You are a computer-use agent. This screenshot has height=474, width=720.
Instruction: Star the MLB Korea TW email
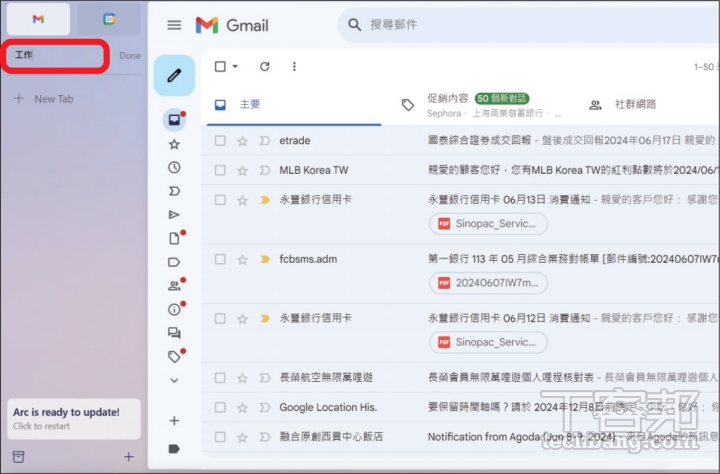tap(242, 170)
